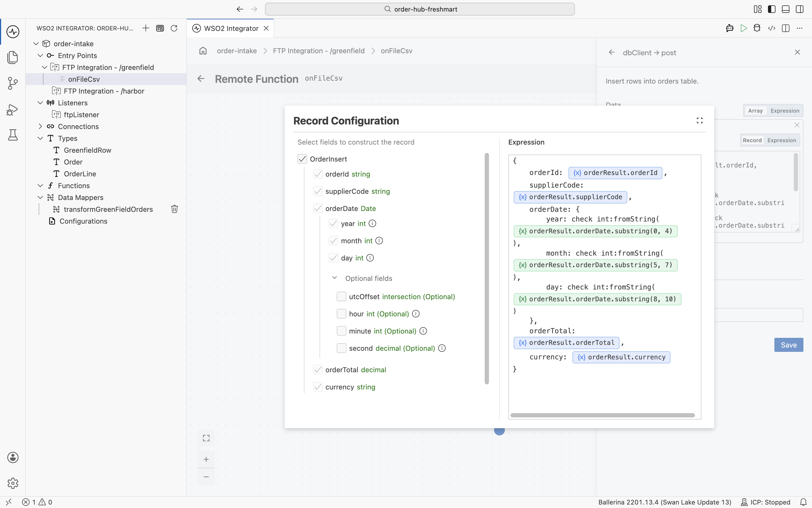Collapse the order-intake project node

click(36, 44)
